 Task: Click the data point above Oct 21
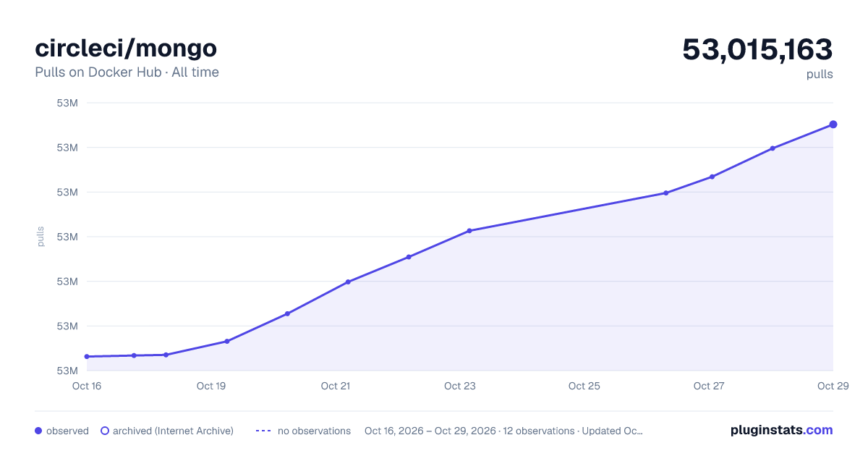click(348, 282)
